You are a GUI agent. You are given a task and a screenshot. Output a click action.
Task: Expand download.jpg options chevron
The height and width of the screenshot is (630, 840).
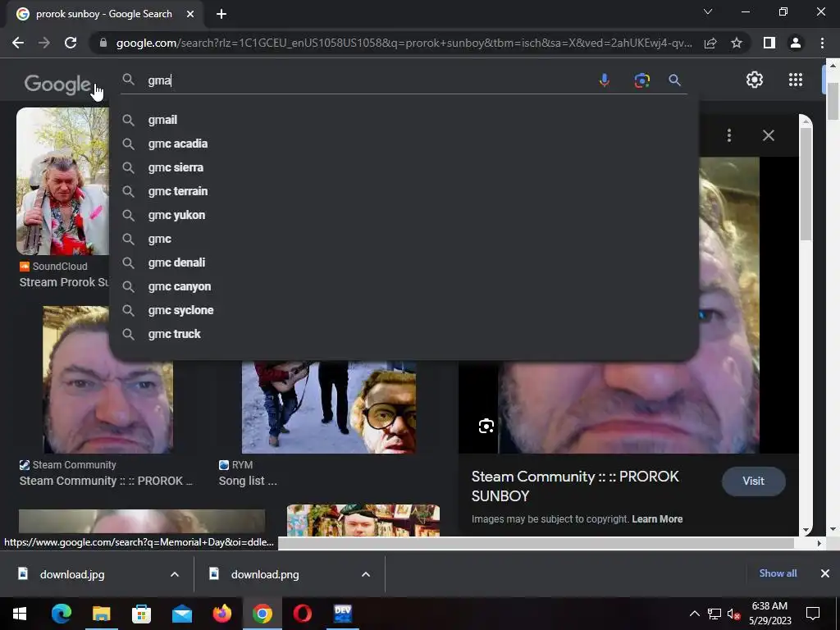(174, 574)
